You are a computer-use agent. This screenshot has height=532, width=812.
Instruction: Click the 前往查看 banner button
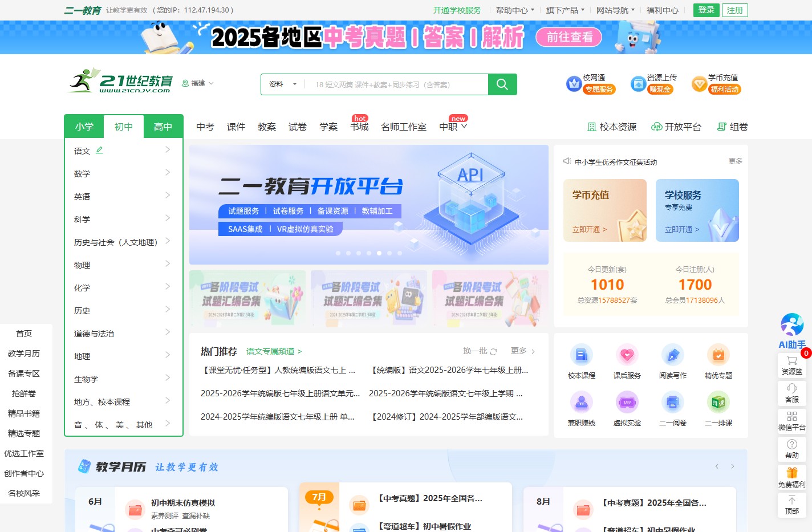[x=569, y=37]
